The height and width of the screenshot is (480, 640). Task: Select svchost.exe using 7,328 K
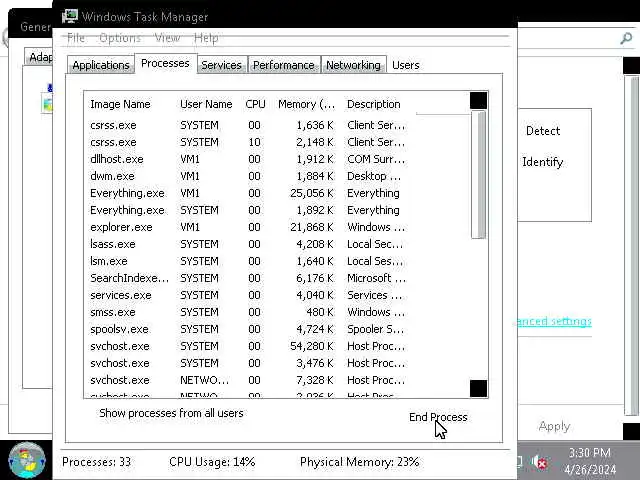(x=248, y=380)
